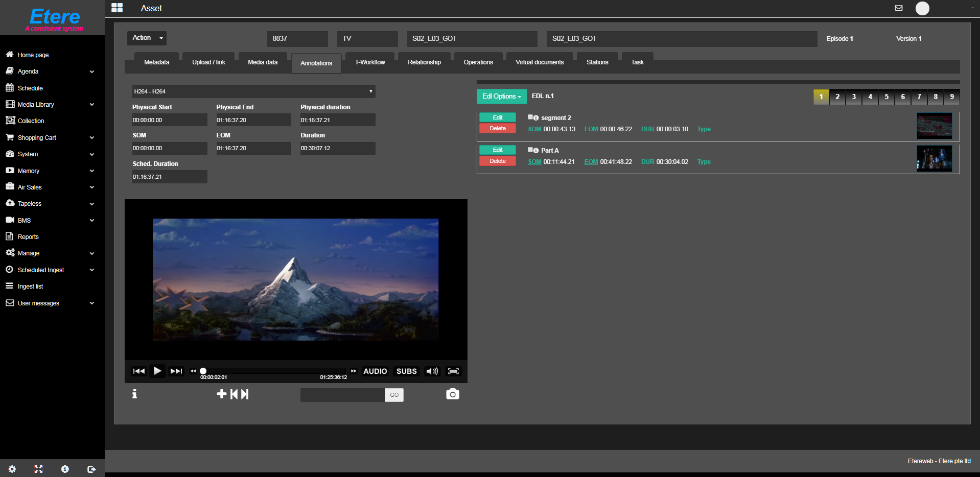
Task: Open the AUDIO track selector
Action: (375, 371)
